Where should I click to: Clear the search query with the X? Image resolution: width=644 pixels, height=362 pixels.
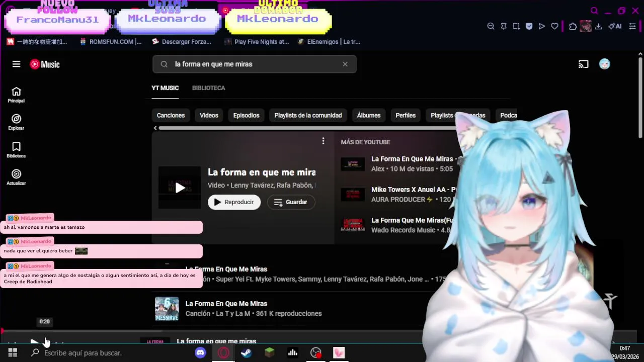point(345,64)
